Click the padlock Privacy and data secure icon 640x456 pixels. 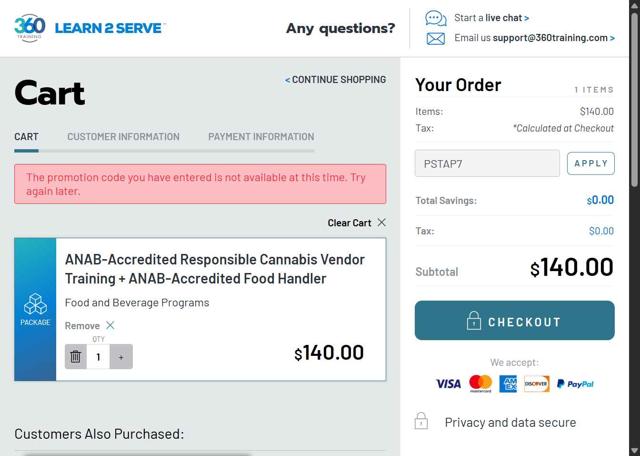pyautogui.click(x=421, y=422)
